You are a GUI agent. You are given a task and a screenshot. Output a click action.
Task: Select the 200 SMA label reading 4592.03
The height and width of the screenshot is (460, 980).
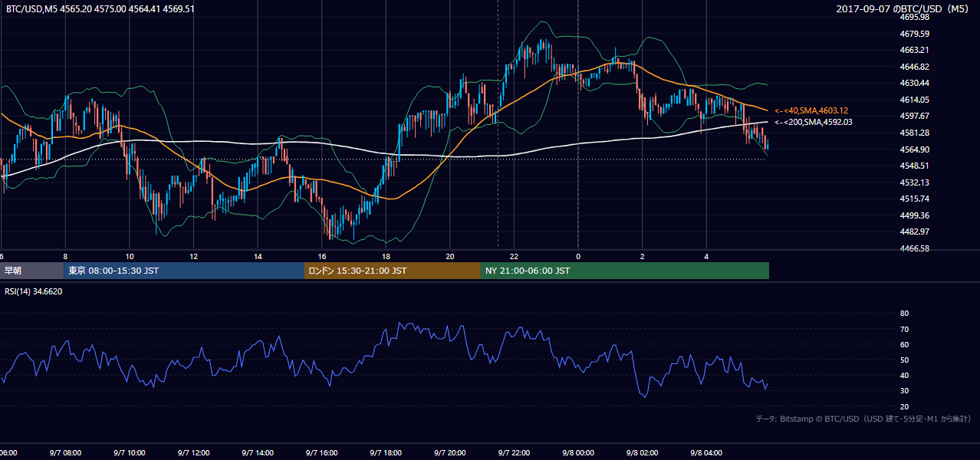tap(814, 122)
